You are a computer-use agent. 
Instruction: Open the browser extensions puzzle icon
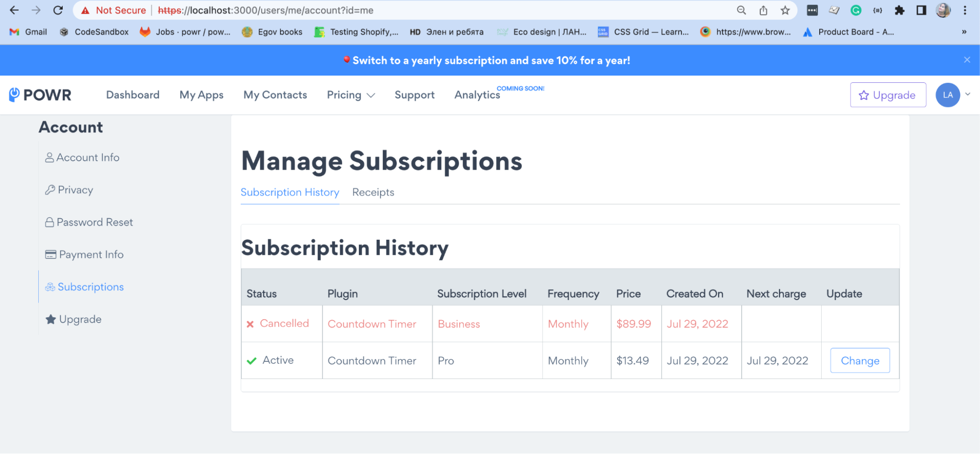[x=900, y=10]
